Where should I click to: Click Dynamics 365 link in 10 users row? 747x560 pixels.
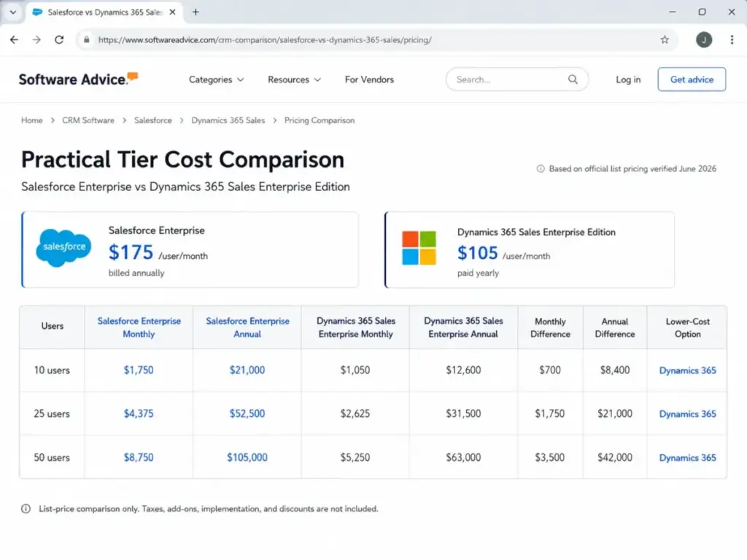[687, 370]
